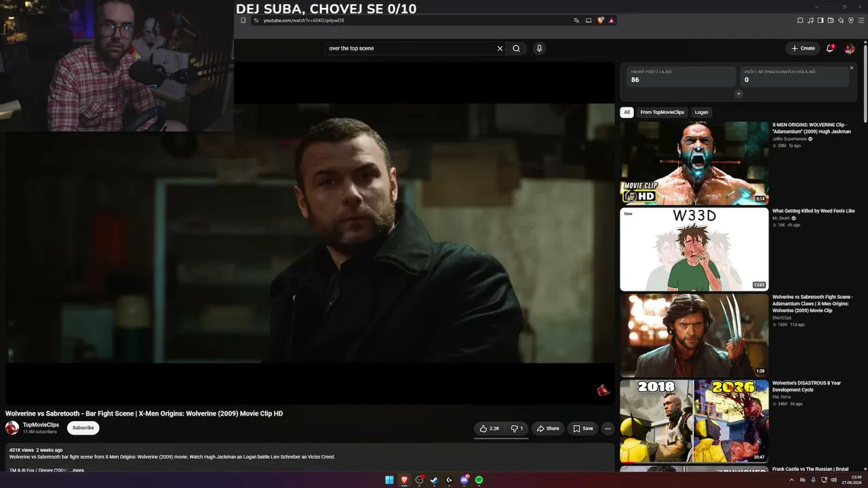Screen dimensions: 868x488
Task: Dislike the video with thumbs down
Action: [517, 428]
